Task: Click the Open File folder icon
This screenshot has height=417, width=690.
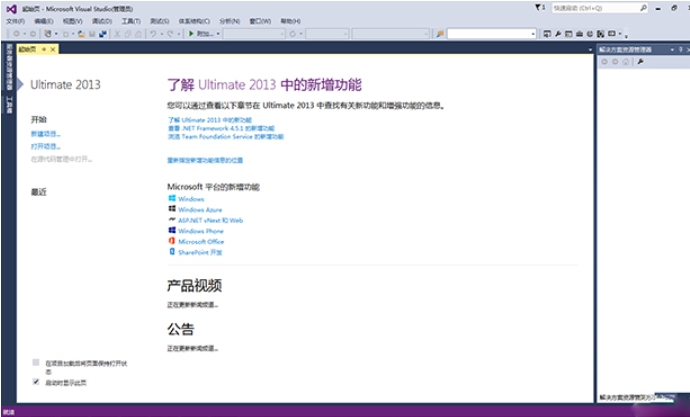Action: 81,34
